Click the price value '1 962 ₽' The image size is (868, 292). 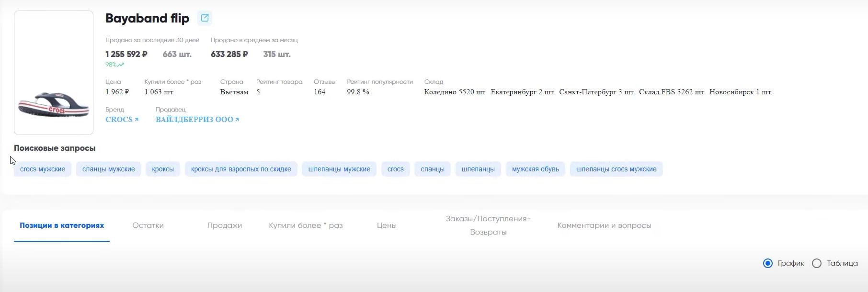pyautogui.click(x=117, y=92)
